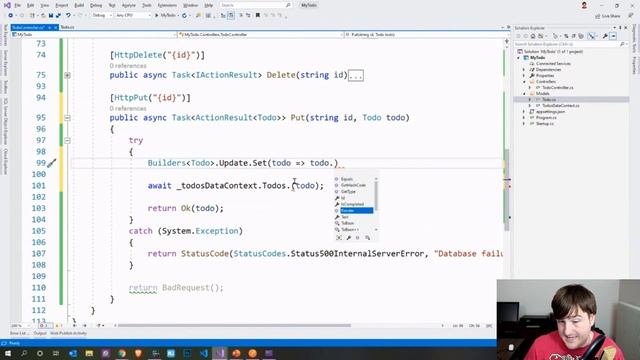Viewport: 640px width, 360px height.
Task: Click the editor horizontal scrollbar
Action: pos(235,326)
